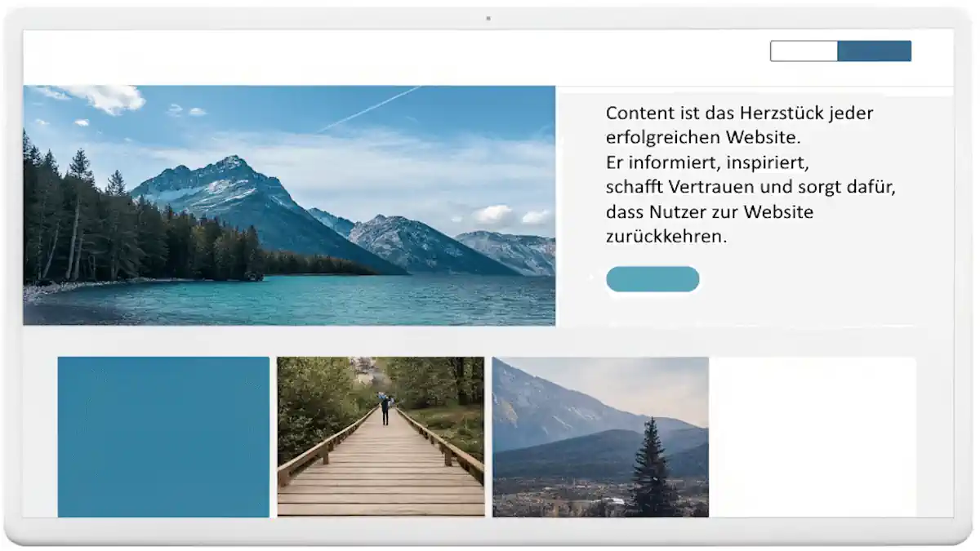Click the text "Content ist das Herzstück jeder"
The height and width of the screenshot is (551, 980).
[x=740, y=113]
